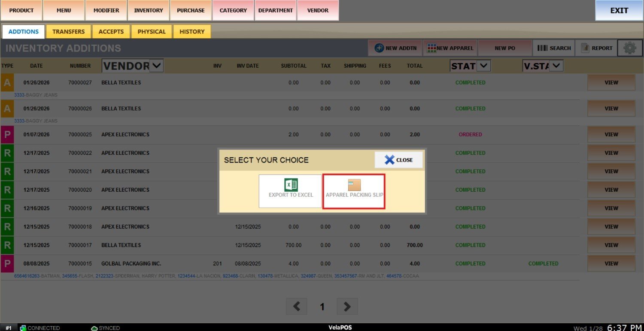Image resolution: width=644 pixels, height=331 pixels.
Task: Click the New Addtn plus button
Action: click(x=395, y=48)
